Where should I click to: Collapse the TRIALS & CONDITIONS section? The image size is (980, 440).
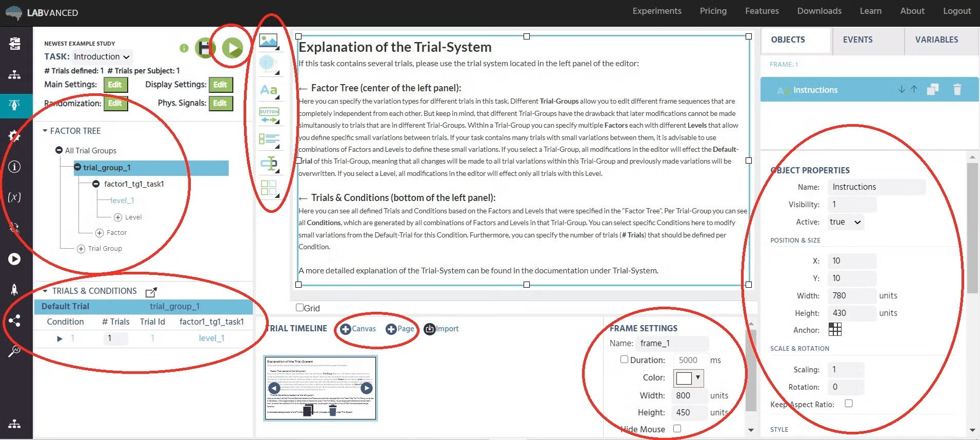tap(45, 291)
